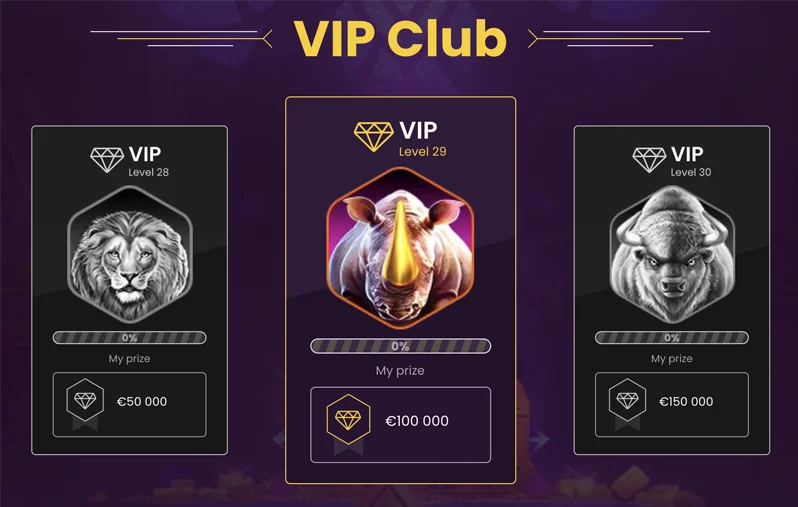Click the white diamond icon beside Level 30

click(x=649, y=160)
